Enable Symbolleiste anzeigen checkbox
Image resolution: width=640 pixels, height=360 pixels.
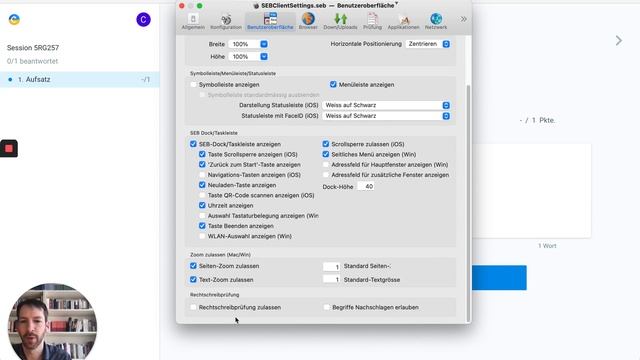pos(193,84)
